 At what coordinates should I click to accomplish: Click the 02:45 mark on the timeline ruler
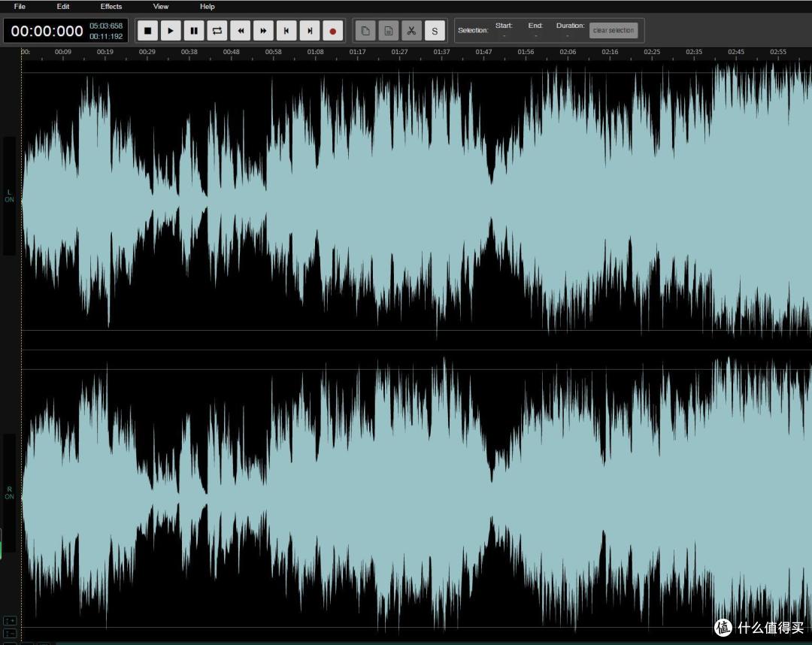736,52
